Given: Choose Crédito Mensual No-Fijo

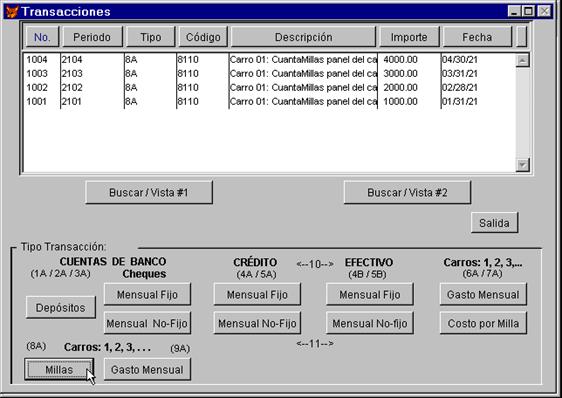Looking at the screenshot, I should pos(257,323).
